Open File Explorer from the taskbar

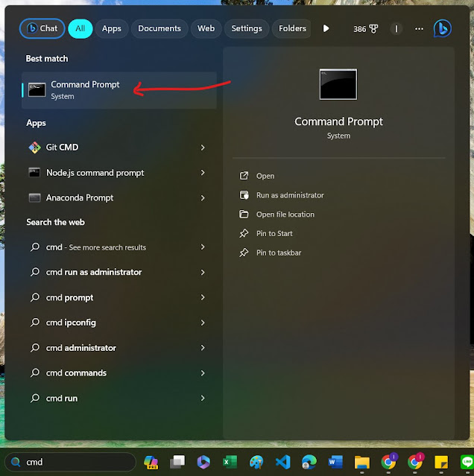(x=362, y=463)
